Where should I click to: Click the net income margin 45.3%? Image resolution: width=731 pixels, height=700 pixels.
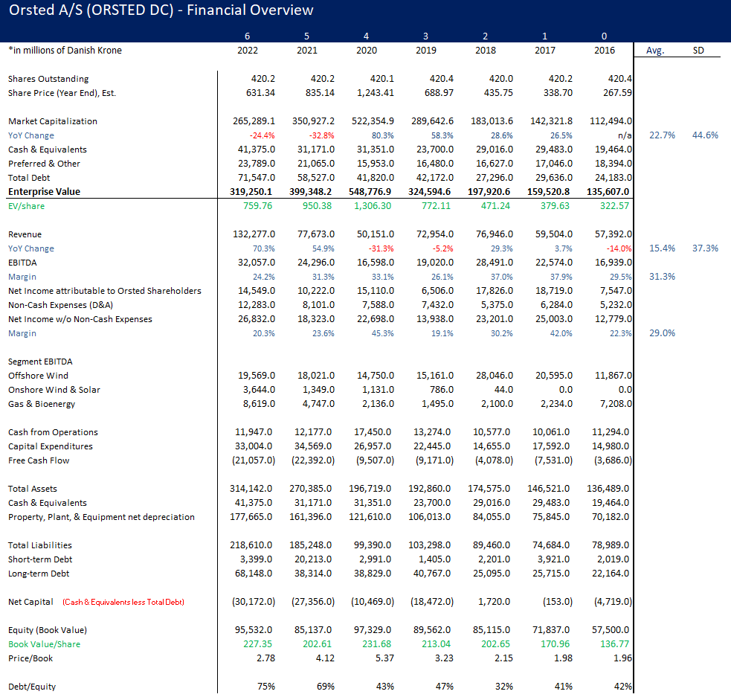[382, 333]
